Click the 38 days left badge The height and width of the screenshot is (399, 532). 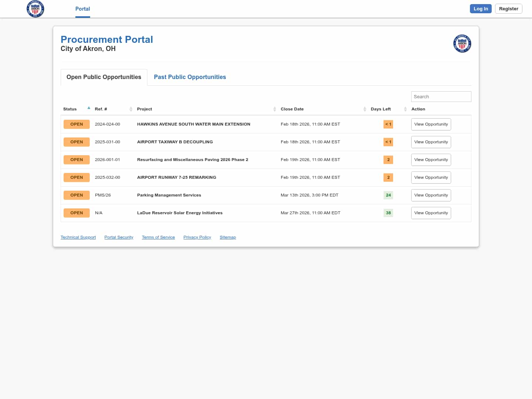point(388,213)
